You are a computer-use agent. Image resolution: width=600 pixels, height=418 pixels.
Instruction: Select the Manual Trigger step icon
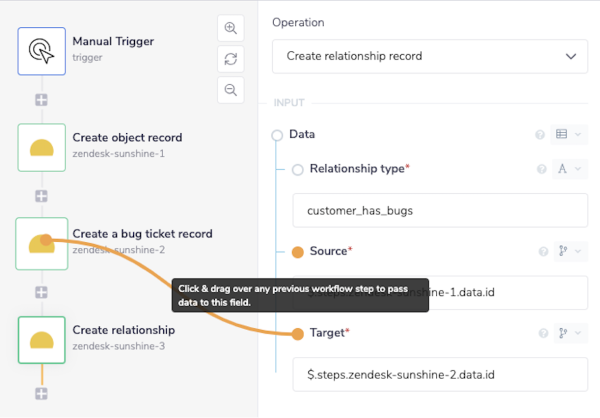(41, 49)
